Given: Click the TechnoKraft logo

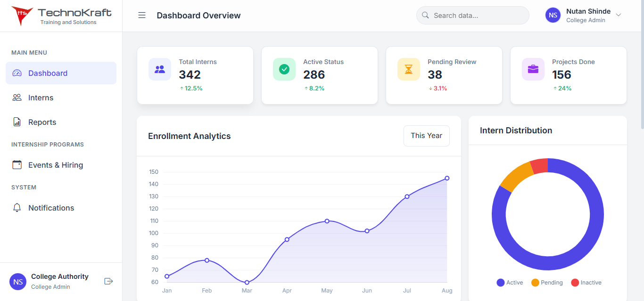Looking at the screenshot, I should 60,15.
